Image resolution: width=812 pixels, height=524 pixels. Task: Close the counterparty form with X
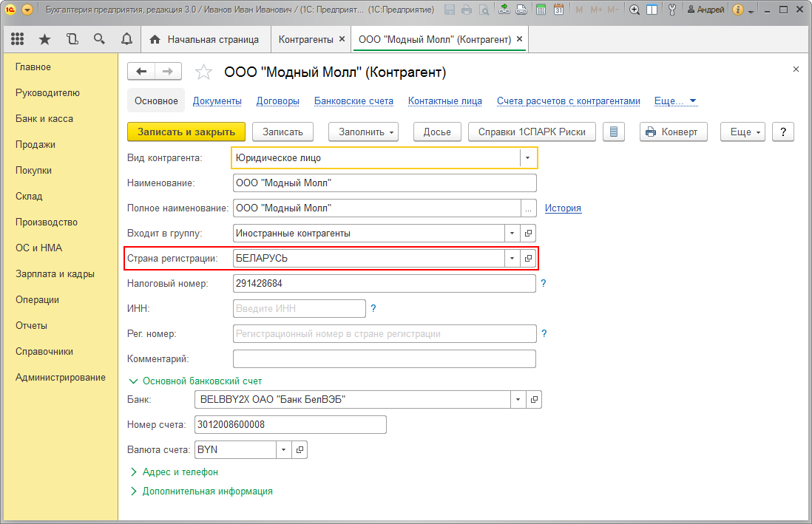[x=796, y=69]
